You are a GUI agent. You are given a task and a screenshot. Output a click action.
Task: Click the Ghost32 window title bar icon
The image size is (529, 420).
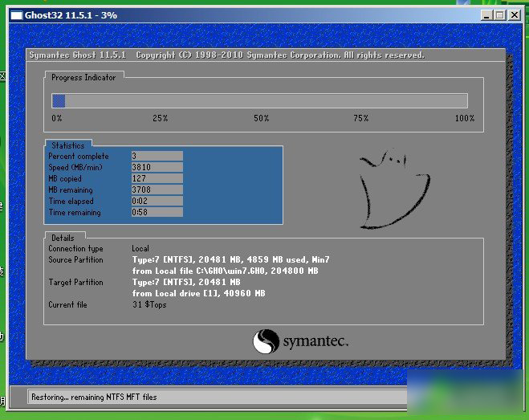click(17, 15)
